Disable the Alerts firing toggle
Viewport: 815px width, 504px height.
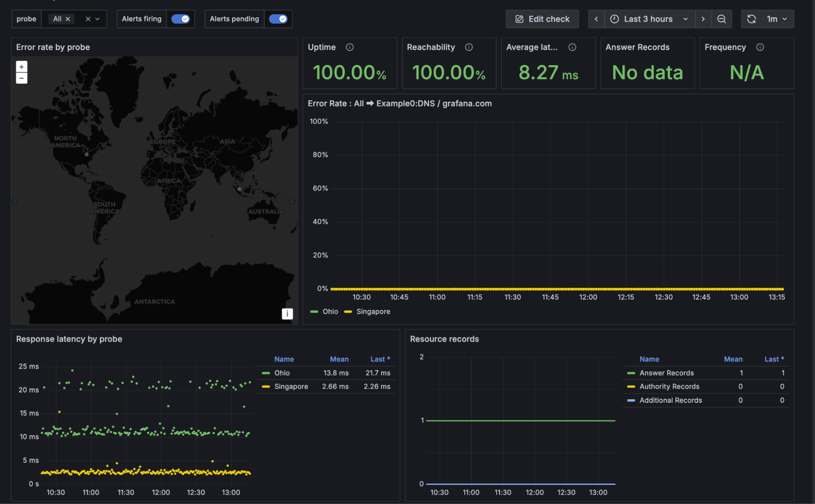181,19
